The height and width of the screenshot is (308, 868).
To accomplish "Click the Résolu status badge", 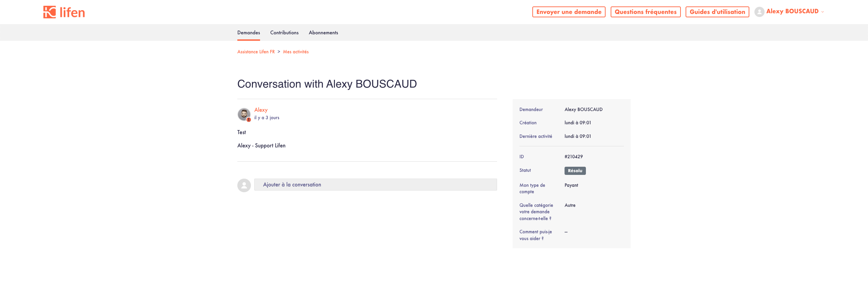I will pyautogui.click(x=575, y=171).
